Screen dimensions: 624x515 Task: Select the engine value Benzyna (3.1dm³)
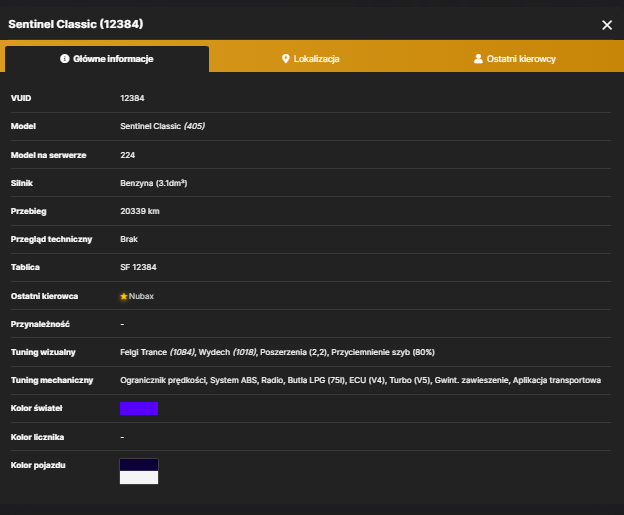click(154, 183)
